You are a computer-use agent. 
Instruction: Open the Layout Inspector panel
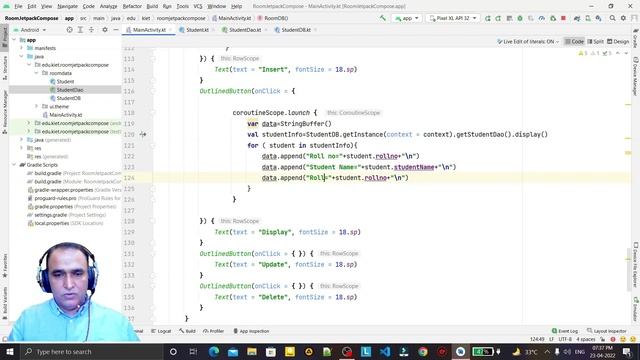(607, 331)
